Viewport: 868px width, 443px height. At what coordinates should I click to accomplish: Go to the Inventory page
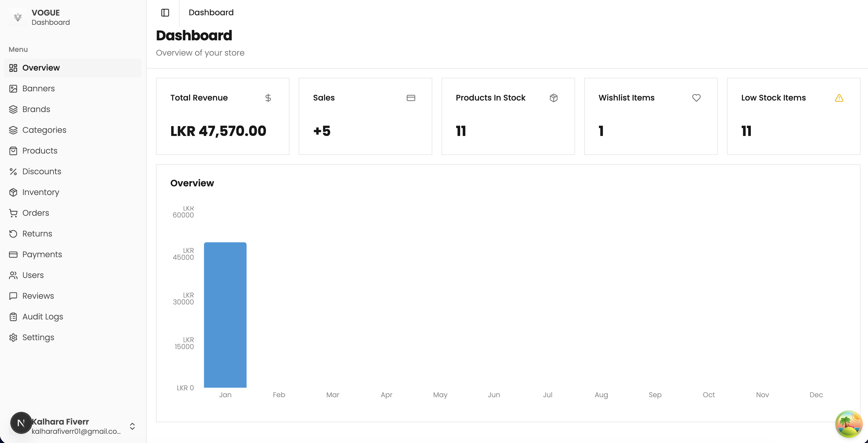coord(40,192)
